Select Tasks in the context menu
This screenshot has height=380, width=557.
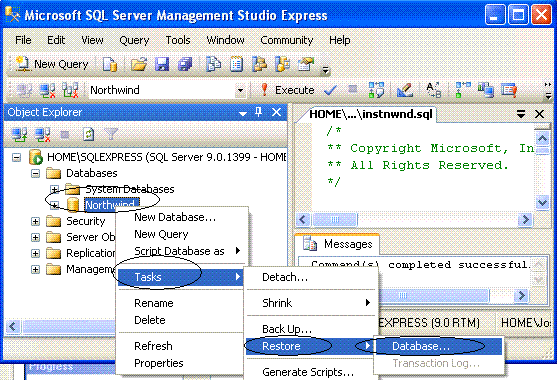tap(180, 277)
